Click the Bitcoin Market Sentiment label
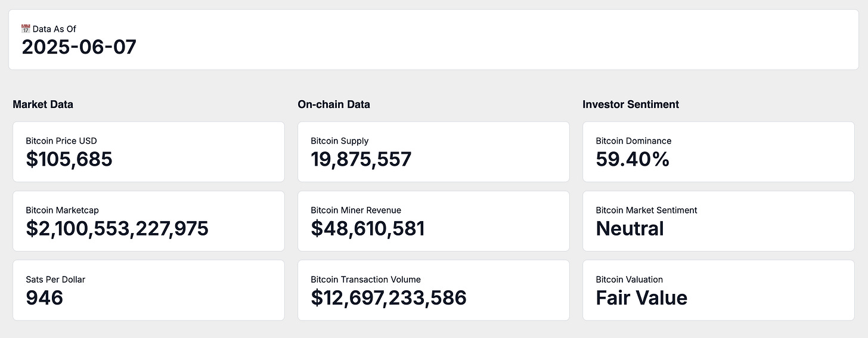The width and height of the screenshot is (868, 338). [646, 210]
